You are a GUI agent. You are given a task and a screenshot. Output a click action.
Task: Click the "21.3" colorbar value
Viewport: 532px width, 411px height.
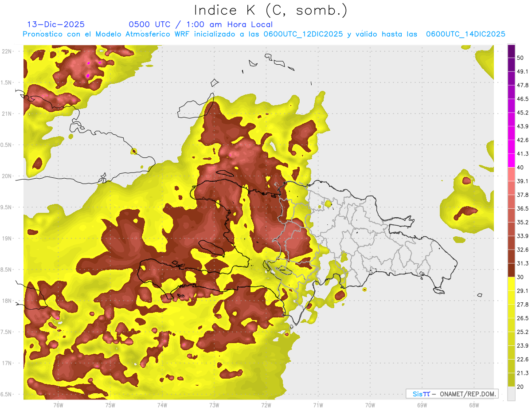tap(523, 373)
